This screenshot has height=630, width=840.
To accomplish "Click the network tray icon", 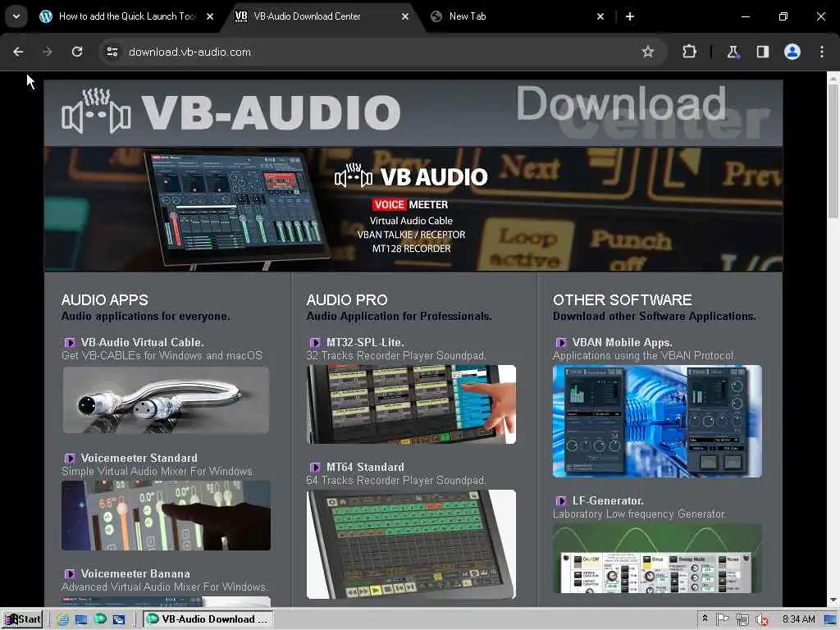I will coord(742,620).
